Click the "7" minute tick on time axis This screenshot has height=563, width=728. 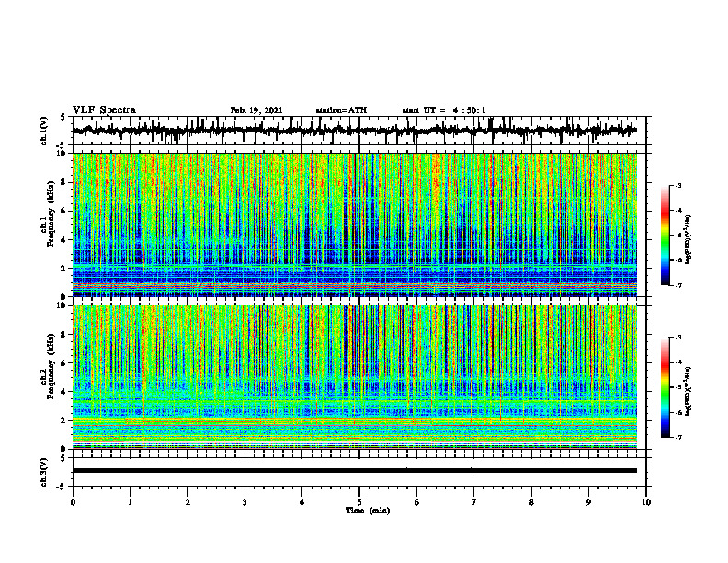pyautogui.click(x=474, y=502)
